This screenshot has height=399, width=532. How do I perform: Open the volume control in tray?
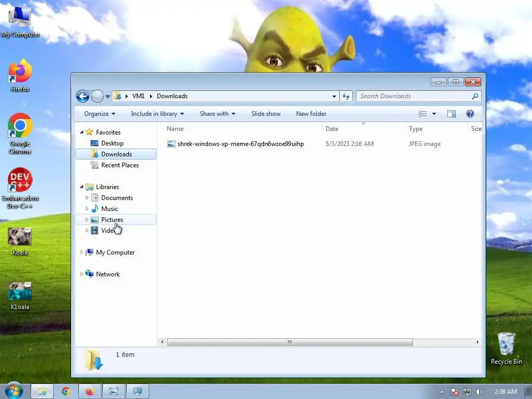point(479,392)
